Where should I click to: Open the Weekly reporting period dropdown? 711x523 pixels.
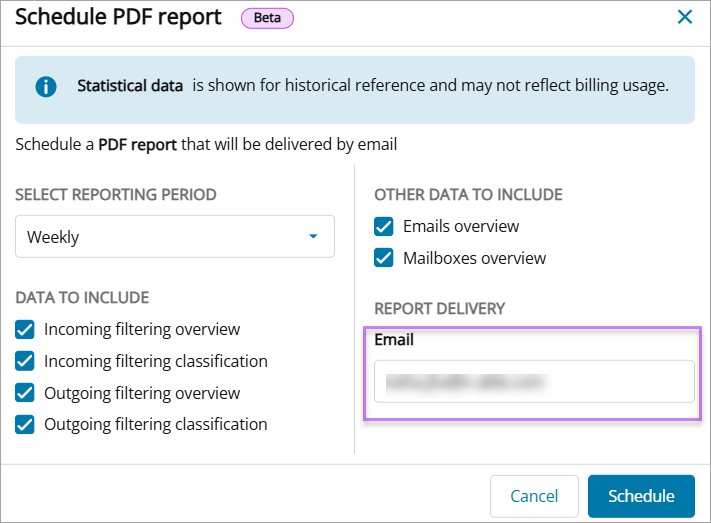[175, 237]
